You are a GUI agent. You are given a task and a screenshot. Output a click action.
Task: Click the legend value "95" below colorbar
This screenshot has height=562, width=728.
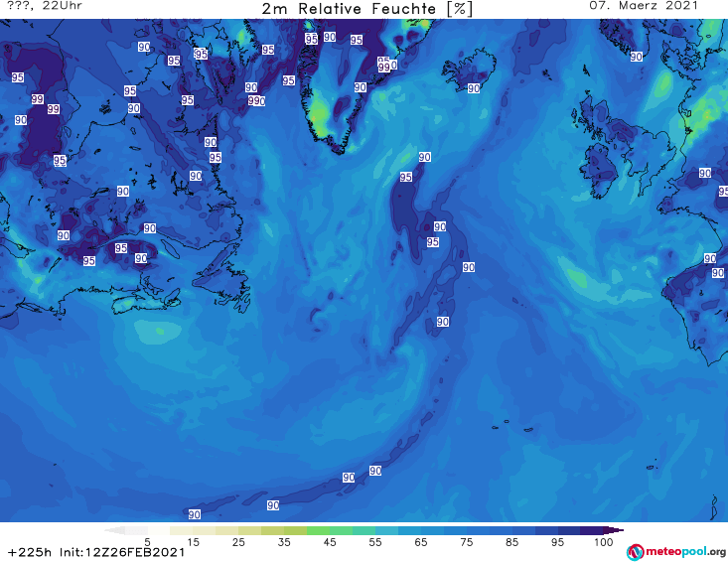click(557, 542)
